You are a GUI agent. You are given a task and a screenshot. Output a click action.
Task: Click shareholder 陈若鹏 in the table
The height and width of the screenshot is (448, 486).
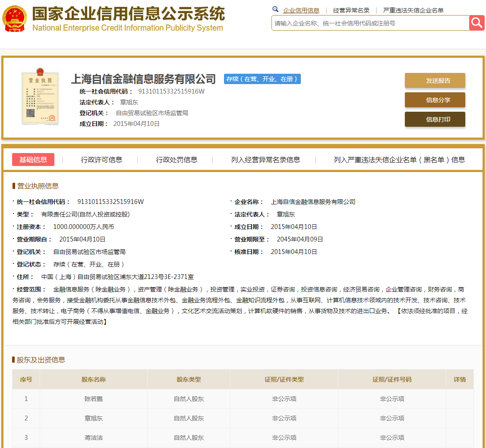click(94, 399)
